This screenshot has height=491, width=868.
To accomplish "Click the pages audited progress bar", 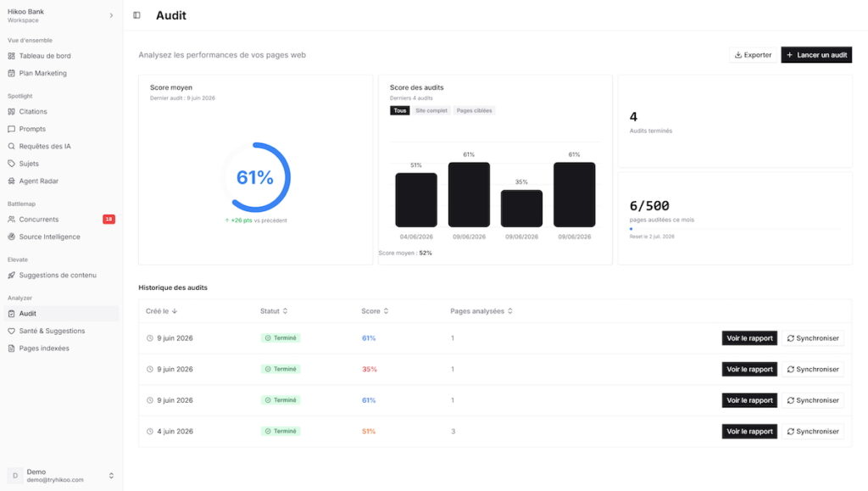I will 735,229.
